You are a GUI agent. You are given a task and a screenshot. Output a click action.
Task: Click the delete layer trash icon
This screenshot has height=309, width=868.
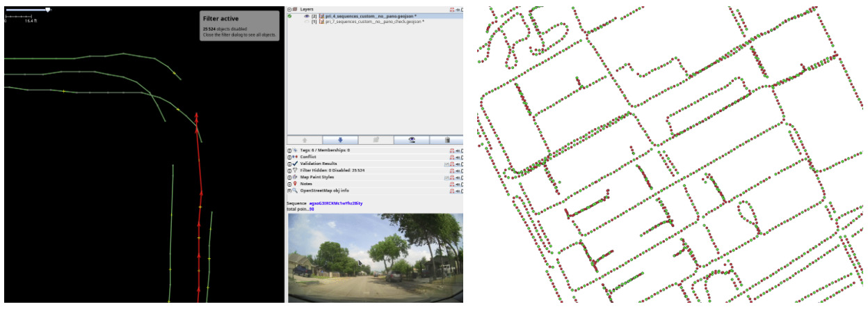point(447,140)
